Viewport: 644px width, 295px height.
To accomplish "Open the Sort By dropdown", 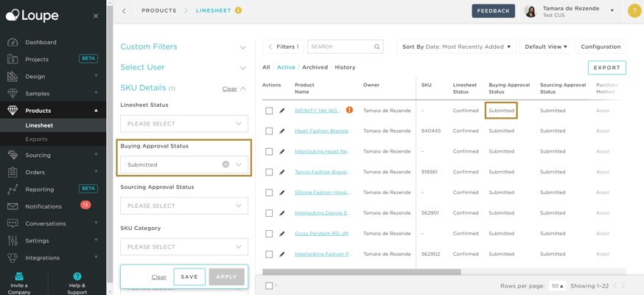I will coord(456,47).
